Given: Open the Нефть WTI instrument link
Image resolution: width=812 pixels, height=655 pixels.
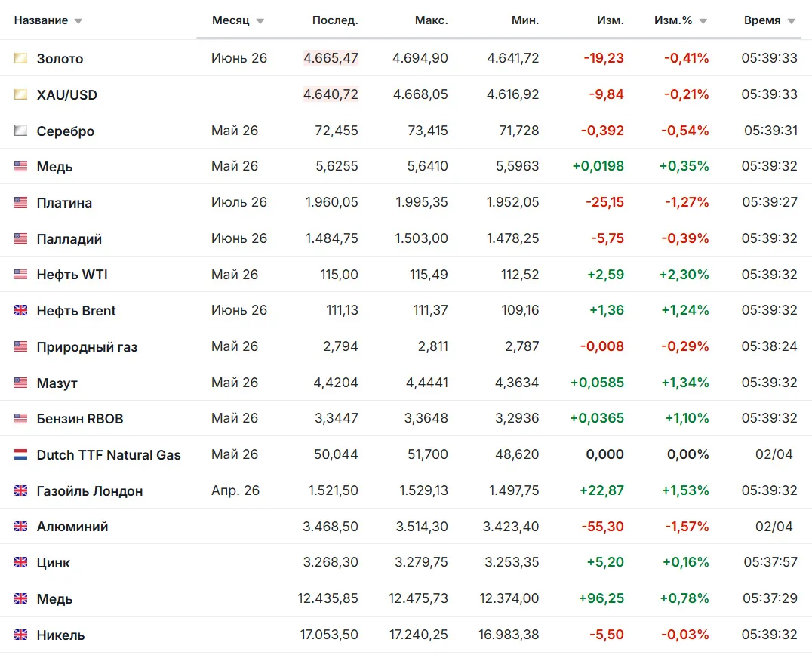Looking at the screenshot, I should tap(72, 275).
